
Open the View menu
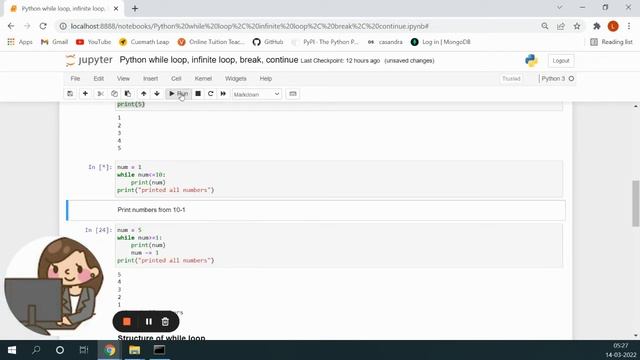123,78
